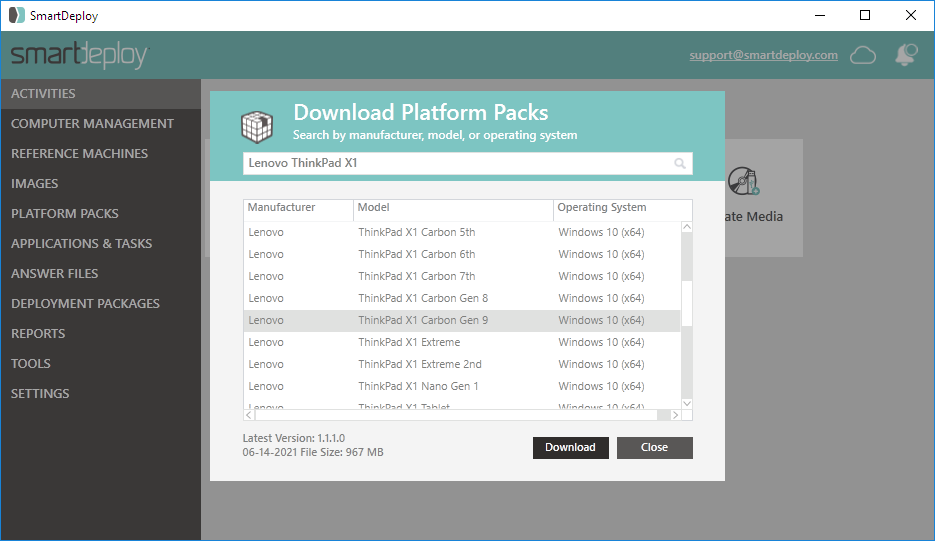935x541 pixels.
Task: Minimize the SmartDeploy window
Action: [820, 16]
